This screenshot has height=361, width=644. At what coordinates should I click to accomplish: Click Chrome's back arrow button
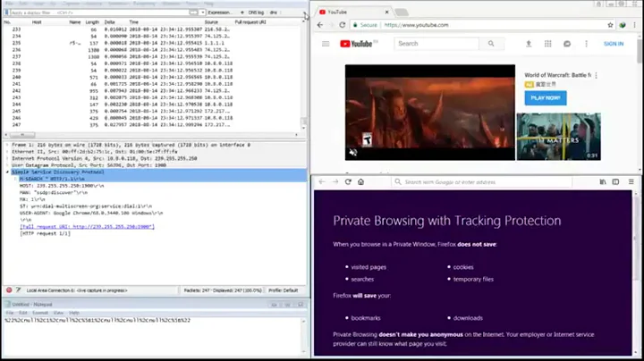(320, 25)
